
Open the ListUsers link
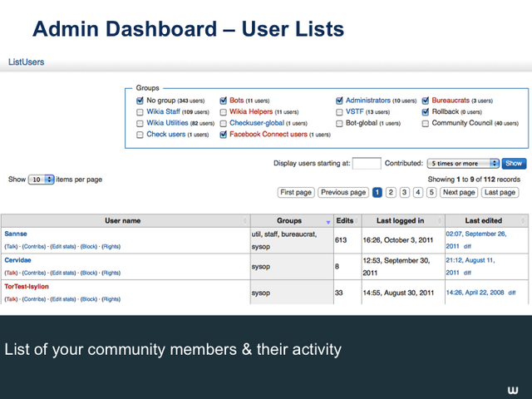pos(26,62)
